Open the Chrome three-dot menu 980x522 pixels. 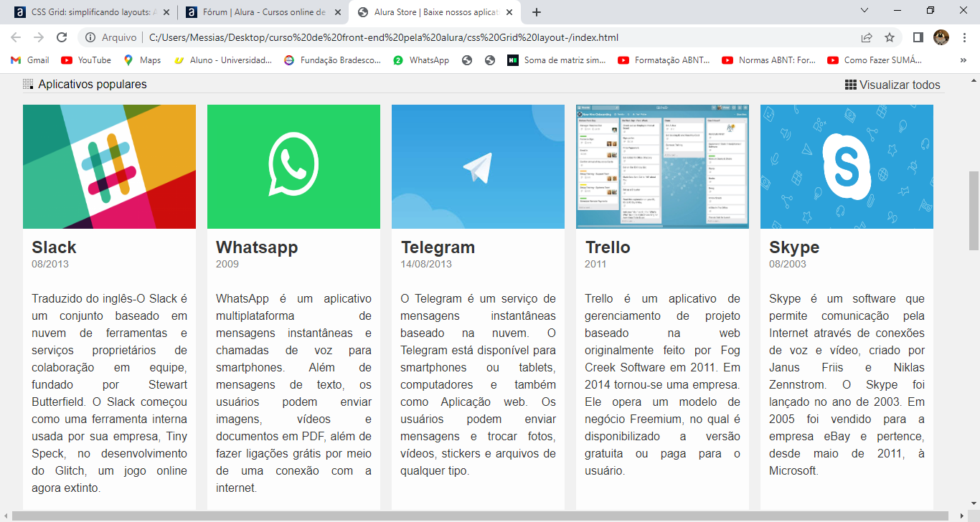coord(964,37)
